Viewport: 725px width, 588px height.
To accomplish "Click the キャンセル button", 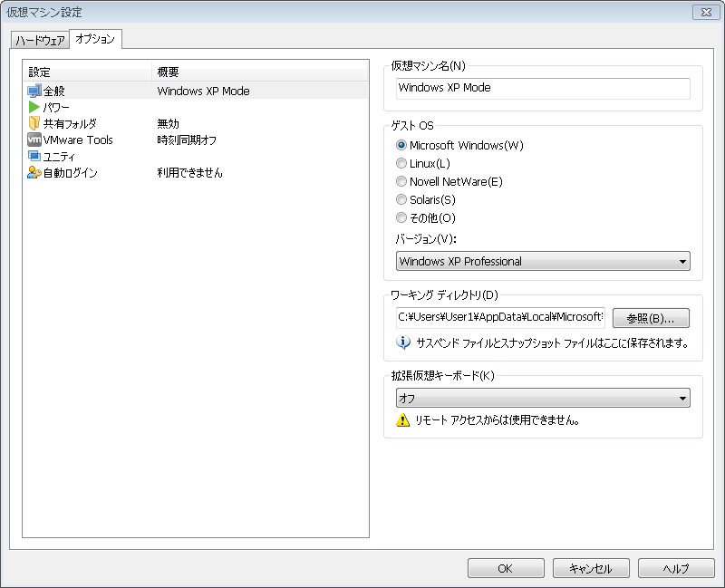I will (x=591, y=568).
